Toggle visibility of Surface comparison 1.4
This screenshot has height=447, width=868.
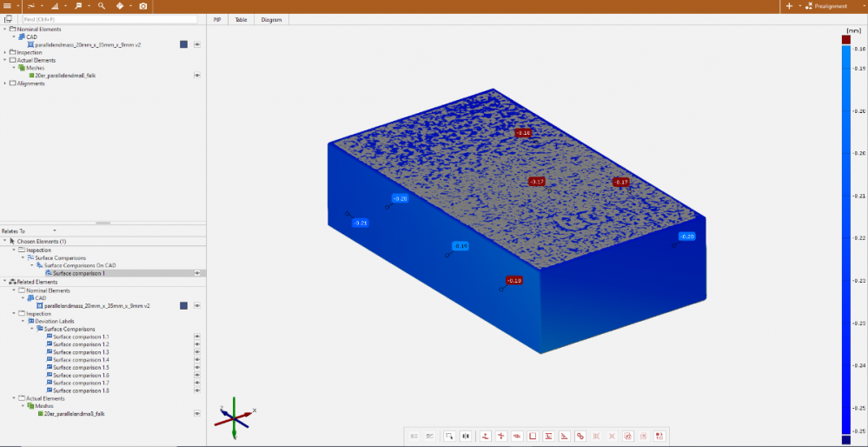(x=197, y=360)
